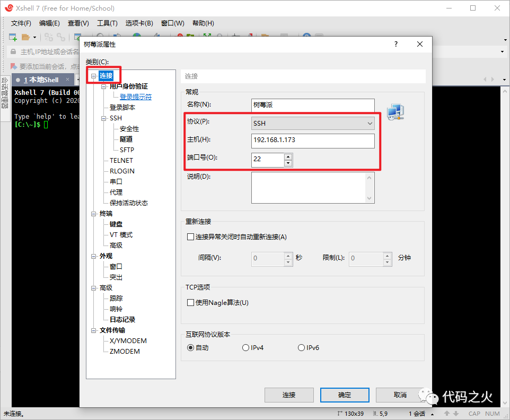Select 隧道 under SSH
Viewport: 510px width, 420px height.
coord(126,139)
